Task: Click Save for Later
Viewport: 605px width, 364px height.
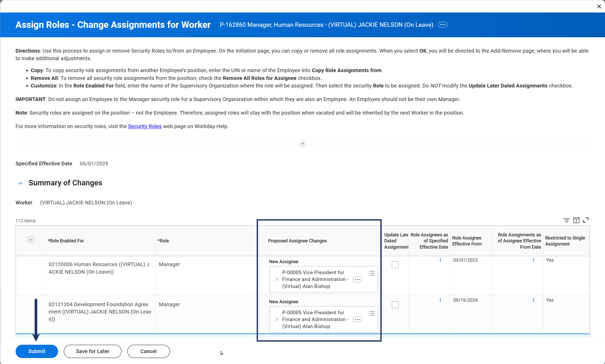Action: tap(92, 351)
